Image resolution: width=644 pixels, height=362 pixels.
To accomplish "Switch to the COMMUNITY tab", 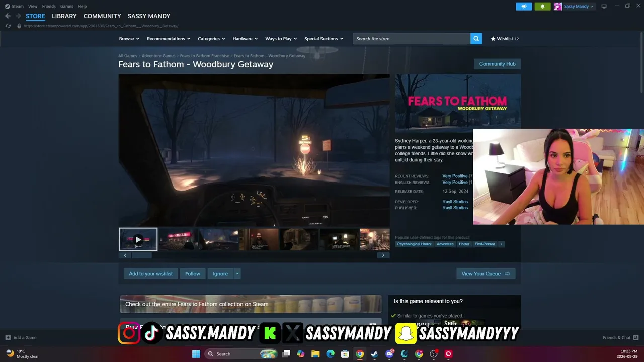I will click(x=102, y=16).
